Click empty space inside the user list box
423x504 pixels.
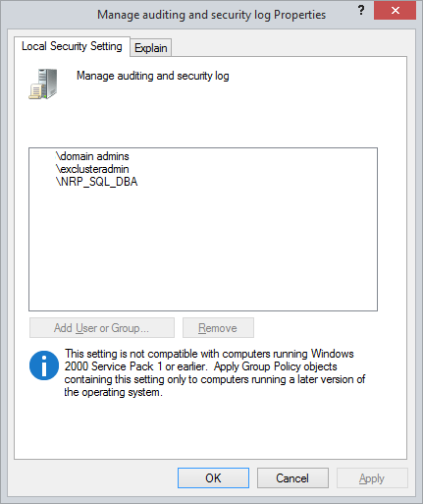tap(203, 249)
